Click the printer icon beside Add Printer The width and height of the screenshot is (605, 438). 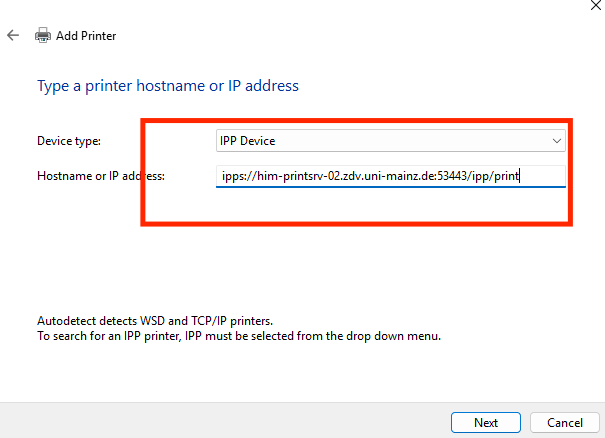(x=43, y=35)
